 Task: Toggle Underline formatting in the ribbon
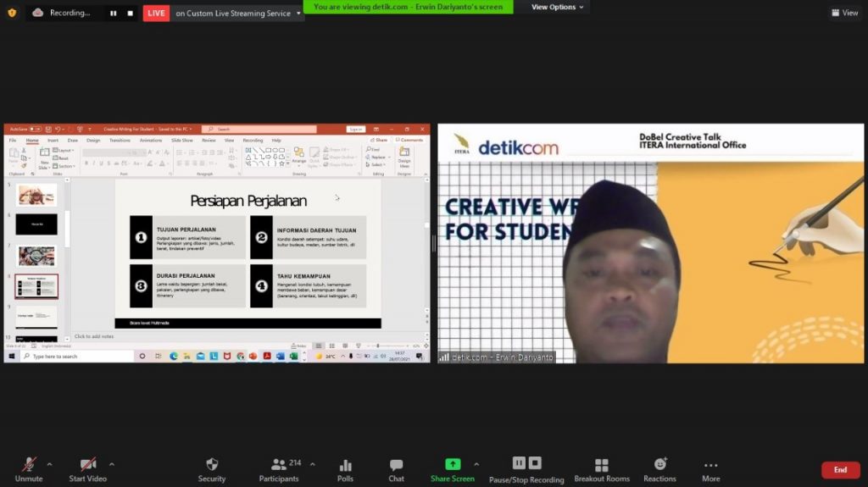click(x=101, y=163)
